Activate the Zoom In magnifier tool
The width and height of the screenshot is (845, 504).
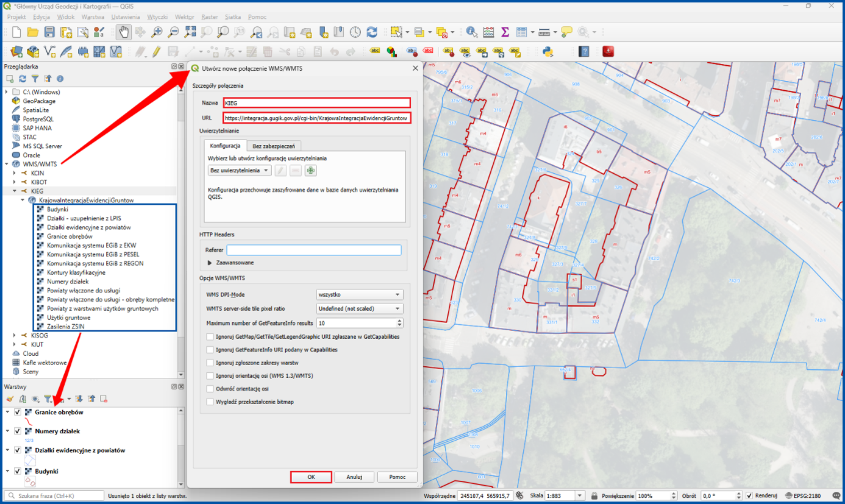click(157, 32)
